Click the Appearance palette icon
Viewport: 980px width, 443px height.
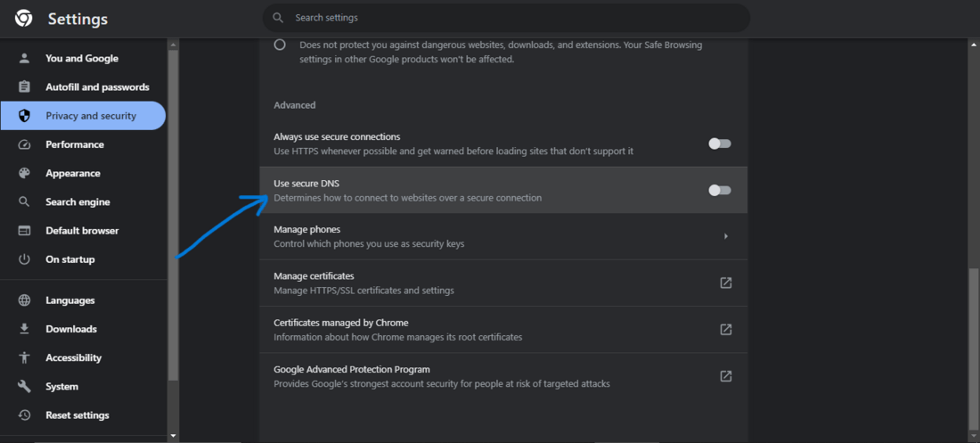pyautogui.click(x=25, y=174)
